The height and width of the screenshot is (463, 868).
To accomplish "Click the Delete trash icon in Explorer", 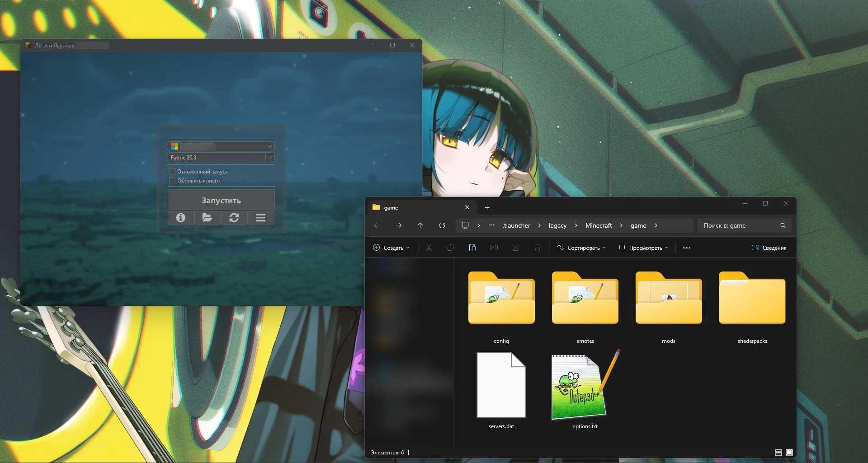I will [x=538, y=248].
